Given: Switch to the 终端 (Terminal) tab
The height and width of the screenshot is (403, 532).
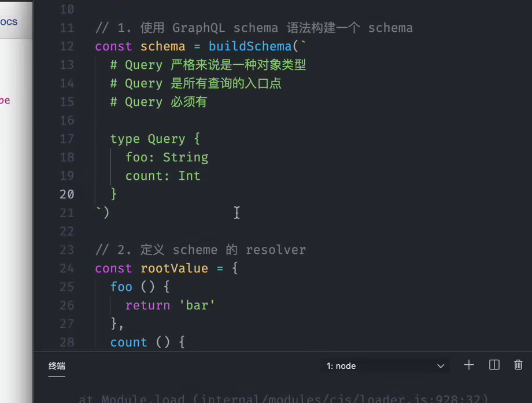Looking at the screenshot, I should tap(56, 366).
